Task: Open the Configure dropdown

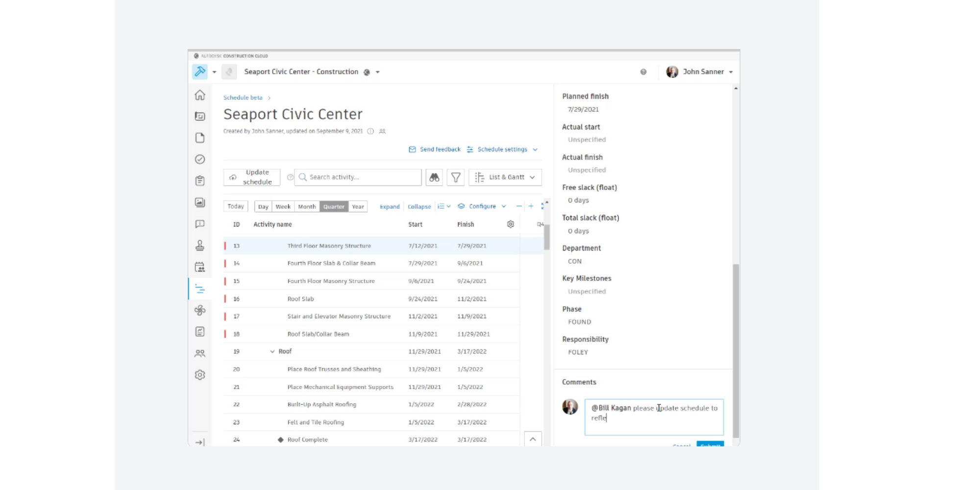Action: pos(482,206)
